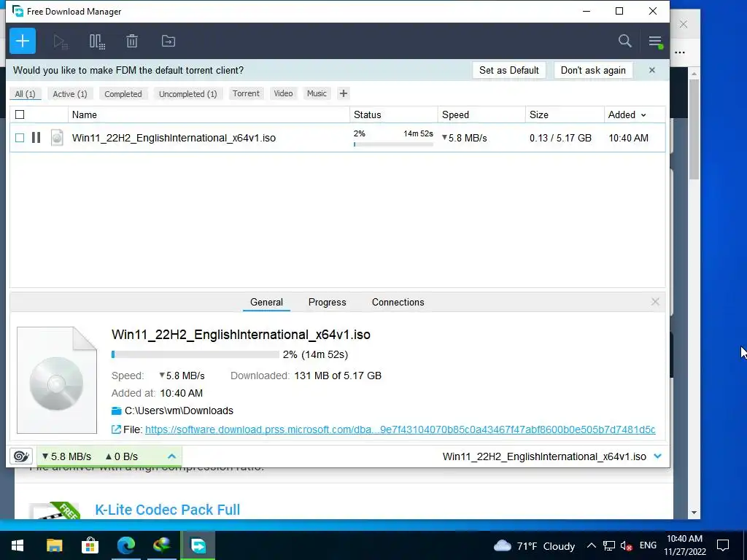Open the notification center icon

[x=723, y=545]
